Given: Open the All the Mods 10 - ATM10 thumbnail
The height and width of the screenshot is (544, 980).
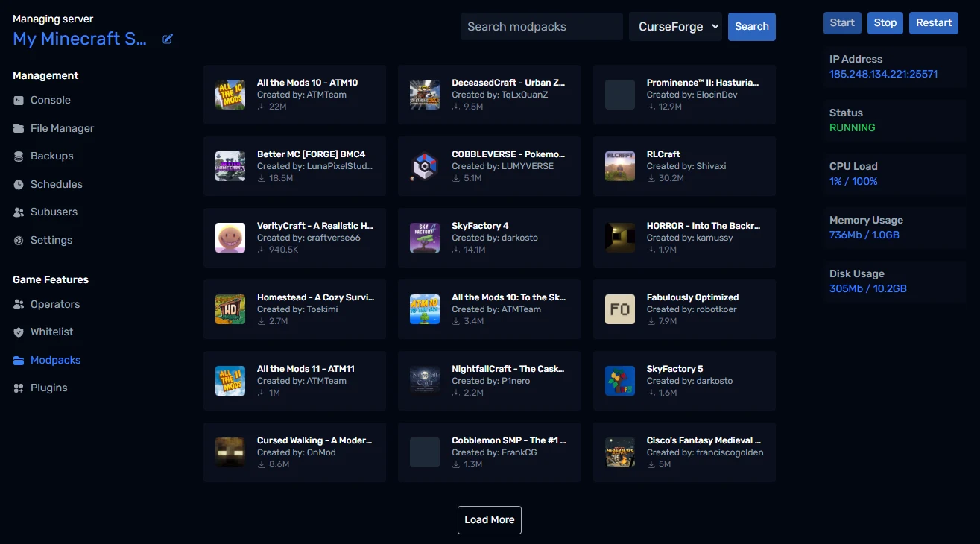Looking at the screenshot, I should [x=230, y=95].
